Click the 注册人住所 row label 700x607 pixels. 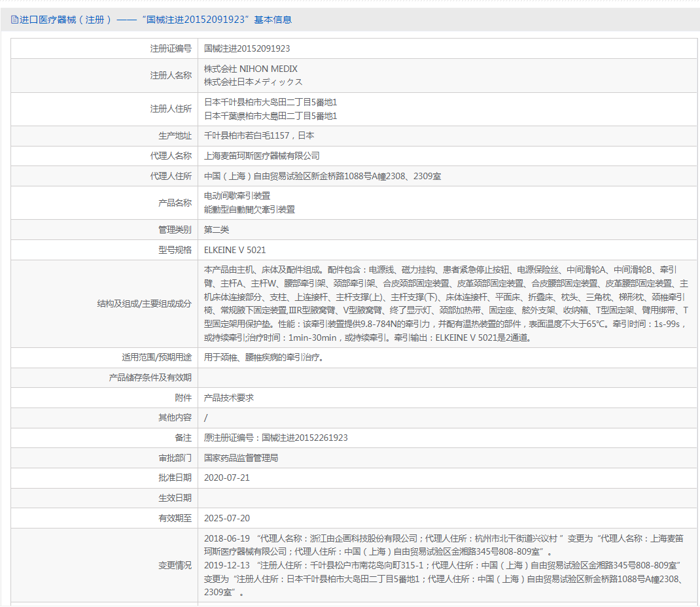tap(171, 109)
